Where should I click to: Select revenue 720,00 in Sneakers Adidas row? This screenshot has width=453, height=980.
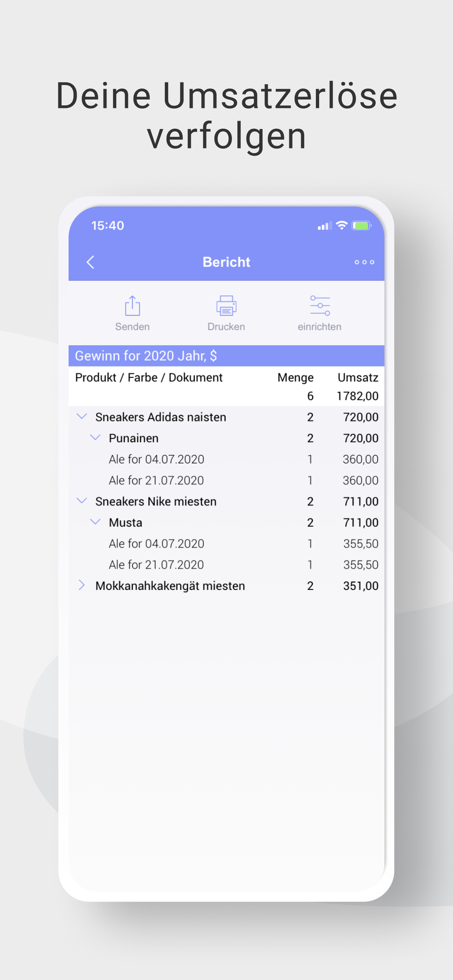tap(361, 417)
